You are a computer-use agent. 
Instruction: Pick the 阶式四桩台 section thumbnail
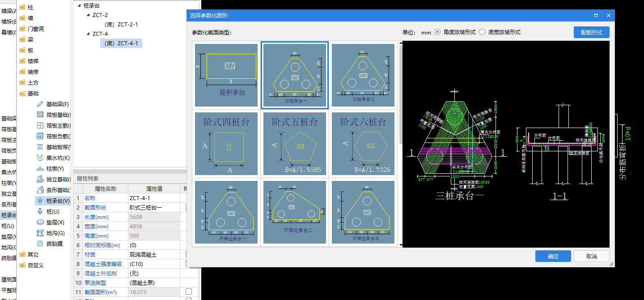coord(226,143)
